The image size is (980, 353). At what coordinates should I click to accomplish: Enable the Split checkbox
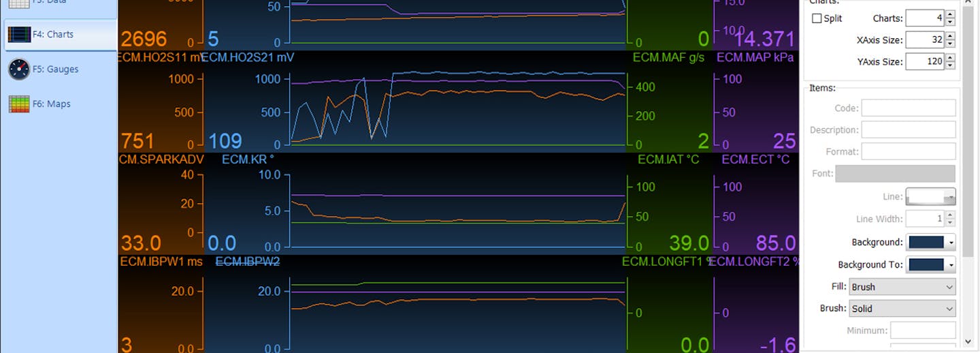pos(817,18)
